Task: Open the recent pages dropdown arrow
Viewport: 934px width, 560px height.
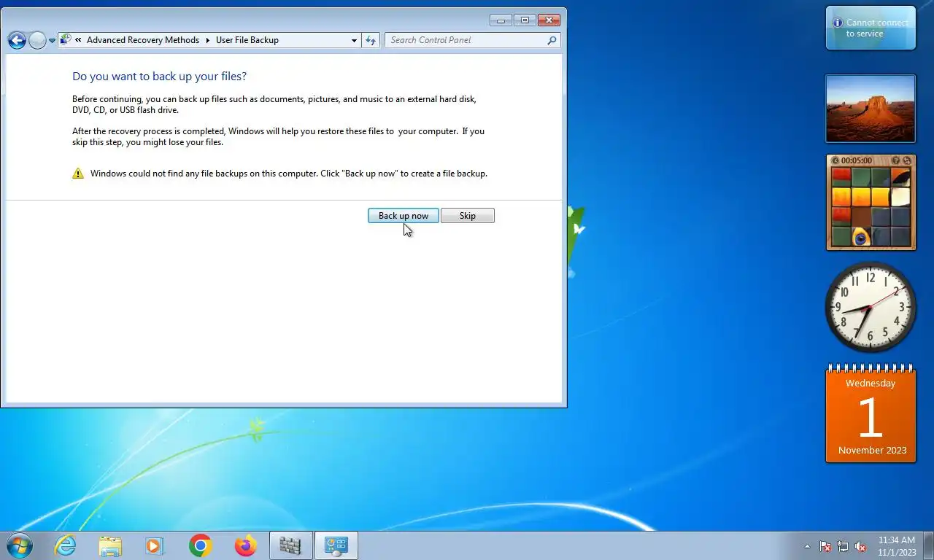Action: click(x=52, y=41)
